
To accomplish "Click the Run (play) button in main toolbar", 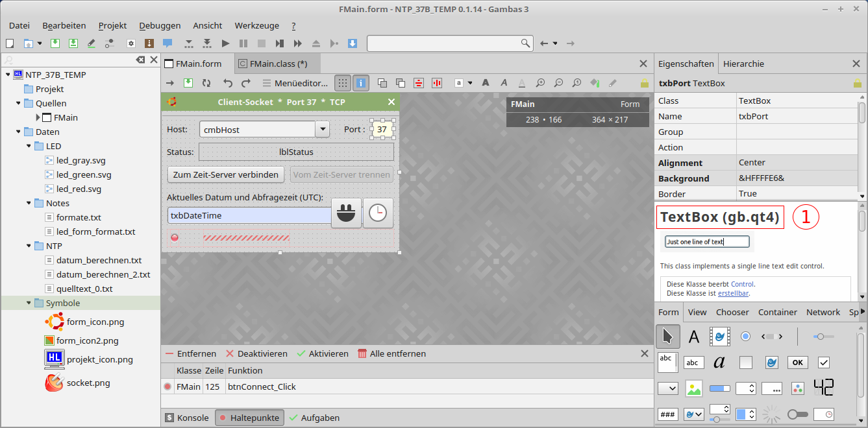I will pyautogui.click(x=225, y=43).
